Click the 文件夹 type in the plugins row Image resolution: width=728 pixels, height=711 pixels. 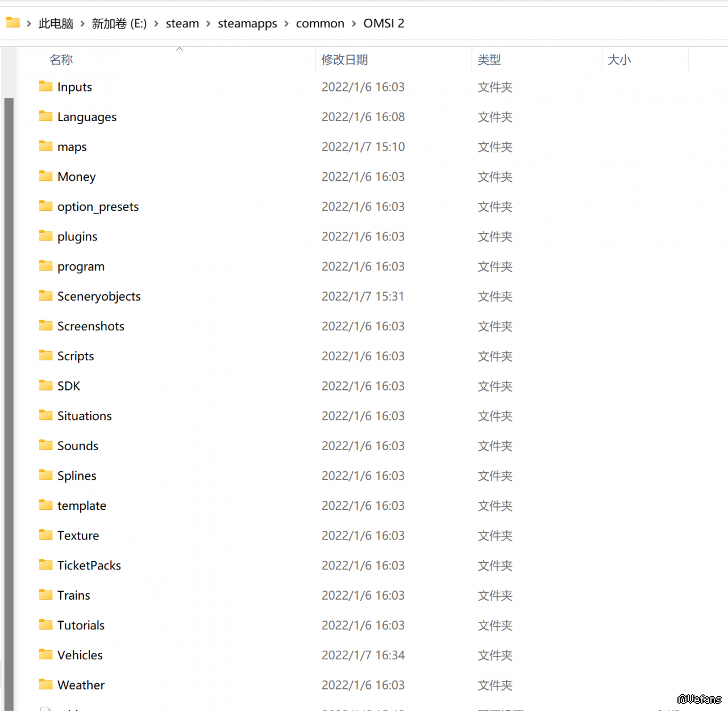(x=495, y=236)
